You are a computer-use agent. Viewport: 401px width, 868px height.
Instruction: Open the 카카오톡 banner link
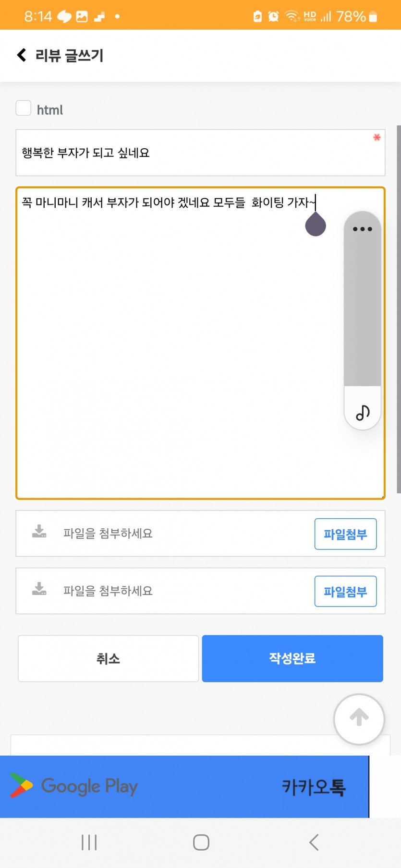314,787
